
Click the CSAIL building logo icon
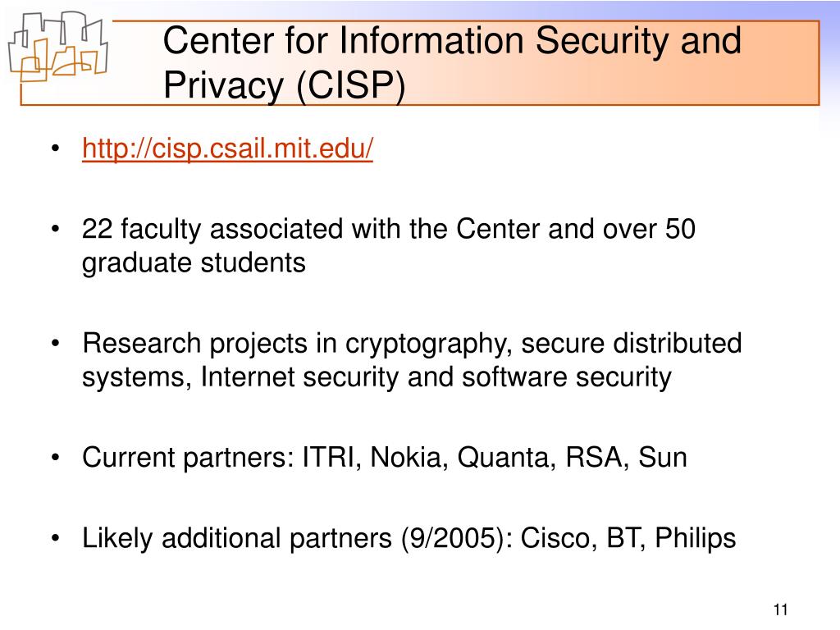point(58,48)
